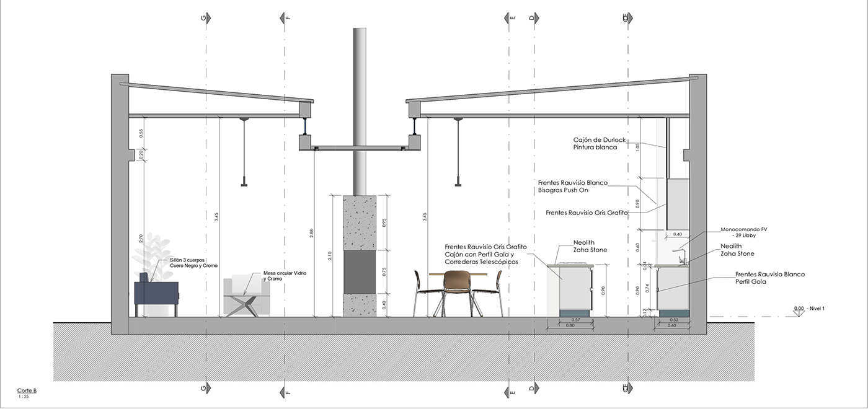Screen dimensions: 868x409
Task: Select the Corte B view title
Action: 27,390
